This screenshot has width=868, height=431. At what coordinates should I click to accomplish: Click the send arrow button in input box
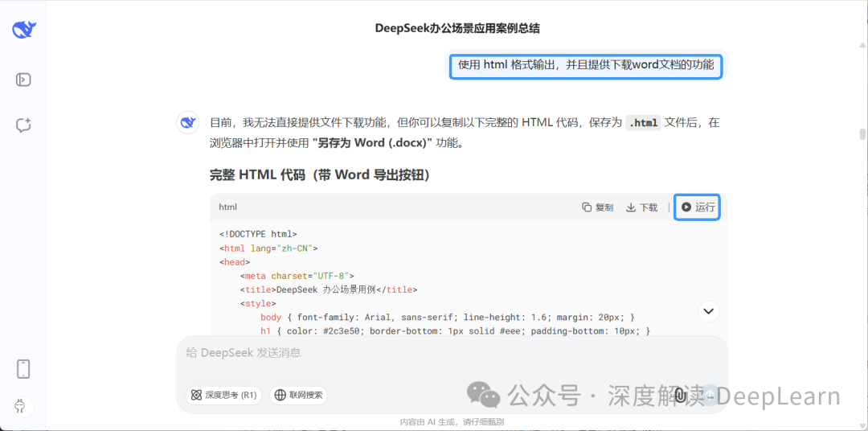click(708, 395)
